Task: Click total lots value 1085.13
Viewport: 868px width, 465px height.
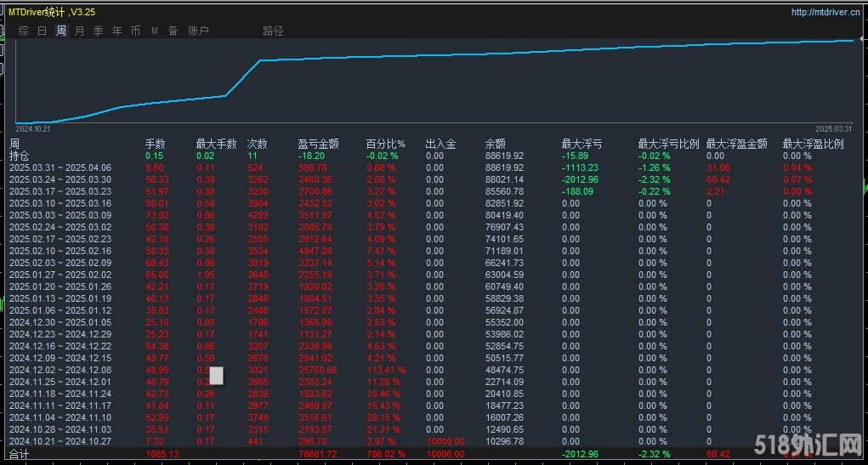Action: click(162, 455)
